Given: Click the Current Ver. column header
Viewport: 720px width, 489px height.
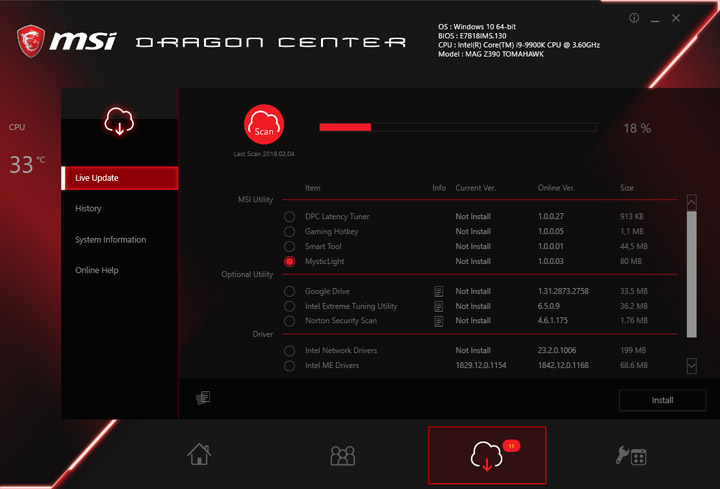Looking at the screenshot, I should click(476, 188).
